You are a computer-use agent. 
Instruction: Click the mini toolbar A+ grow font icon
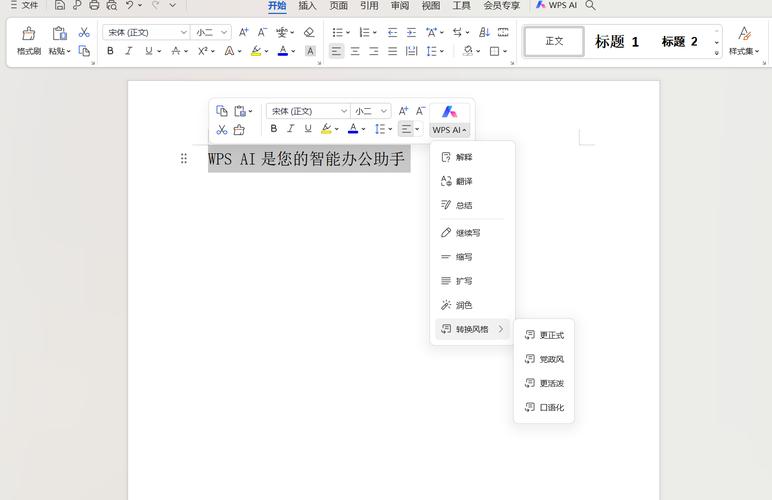[x=403, y=111]
